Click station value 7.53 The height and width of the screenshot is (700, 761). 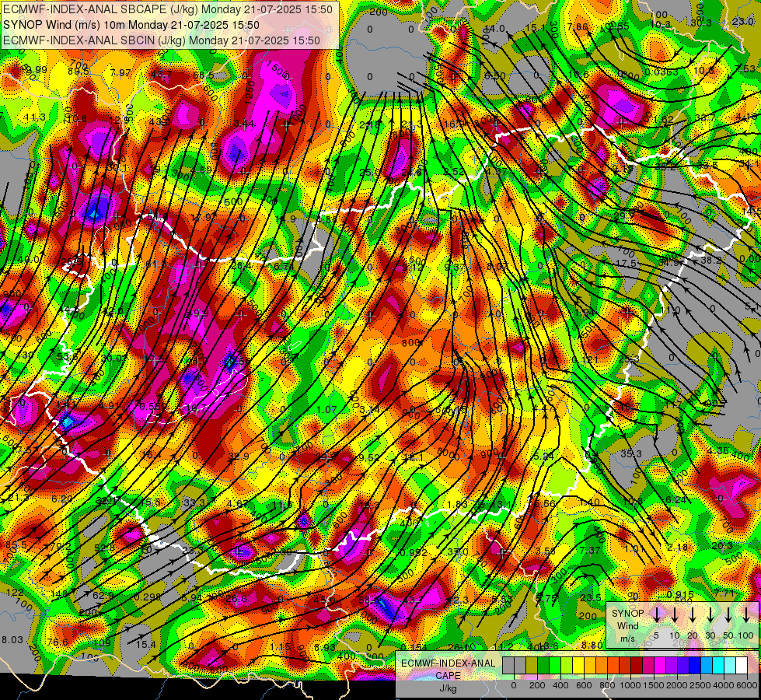pos(746,68)
